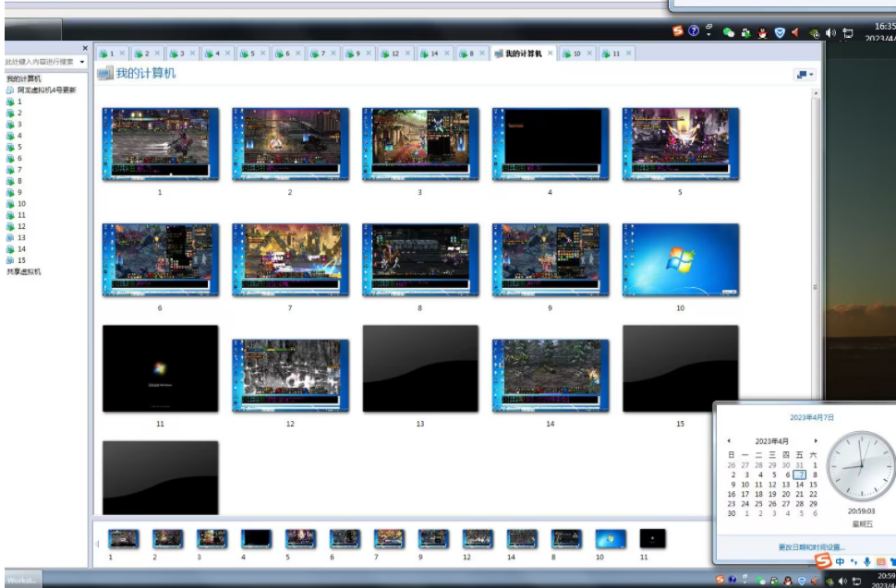The height and width of the screenshot is (588, 896).
Task: Switch to the VM tab labeled 12
Action: point(394,54)
